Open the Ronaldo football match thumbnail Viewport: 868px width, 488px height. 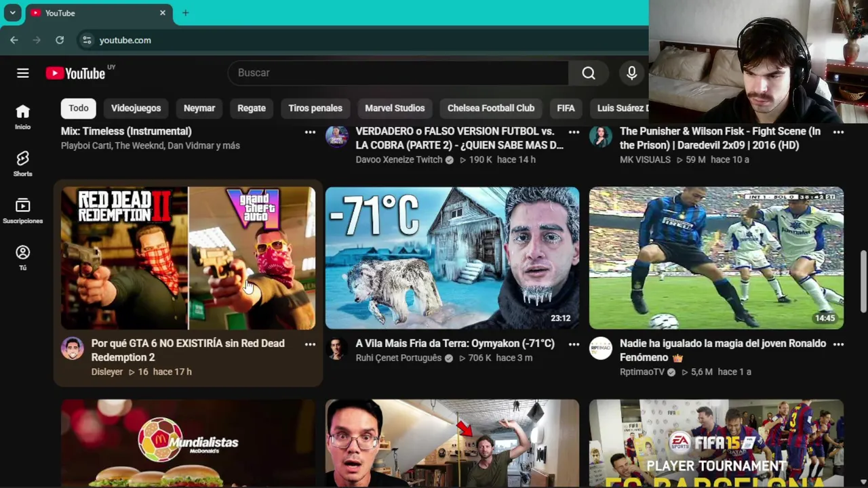pos(716,258)
